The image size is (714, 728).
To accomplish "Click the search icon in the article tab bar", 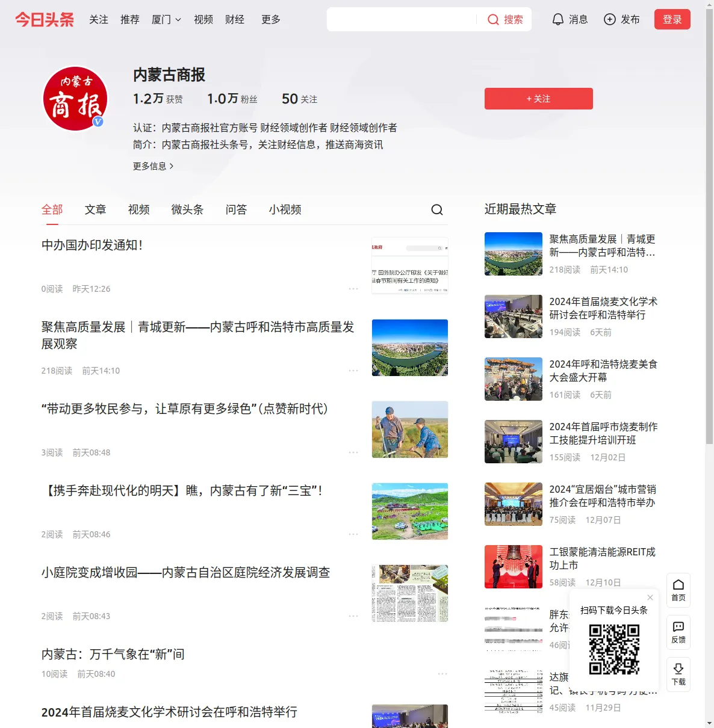I will [437, 209].
